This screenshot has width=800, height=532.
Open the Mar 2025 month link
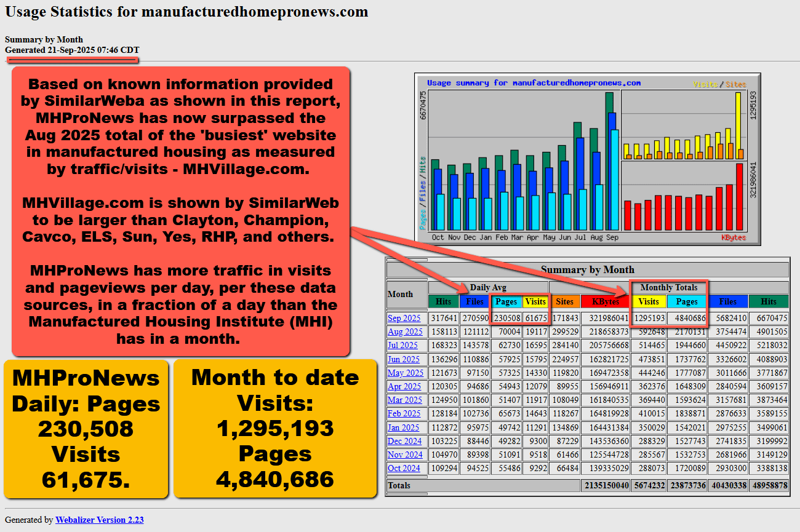point(405,400)
